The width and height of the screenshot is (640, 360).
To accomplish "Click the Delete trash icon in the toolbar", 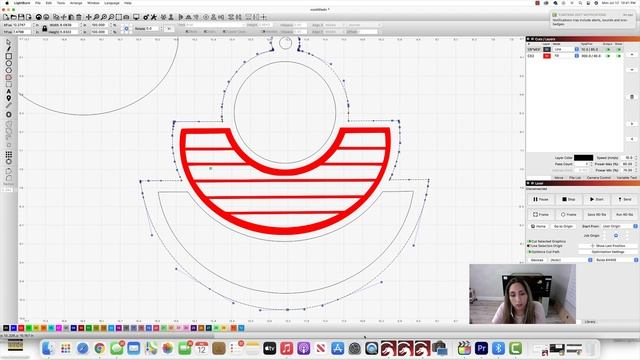I will (x=79, y=17).
